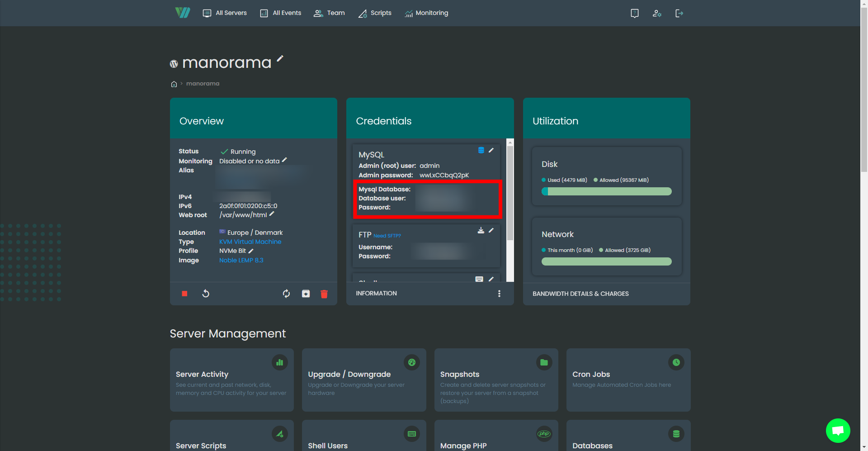Viewport: 868px width, 451px height.
Task: Click the logout icon
Action: (679, 13)
